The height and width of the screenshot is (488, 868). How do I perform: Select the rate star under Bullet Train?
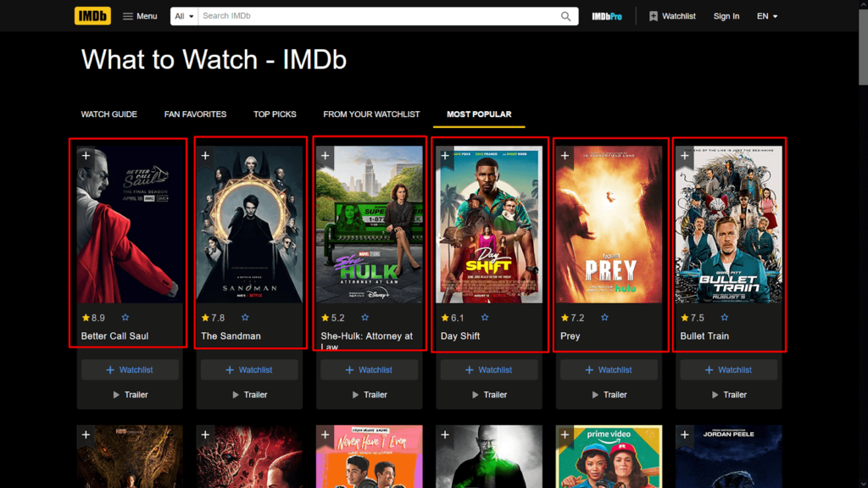point(725,318)
